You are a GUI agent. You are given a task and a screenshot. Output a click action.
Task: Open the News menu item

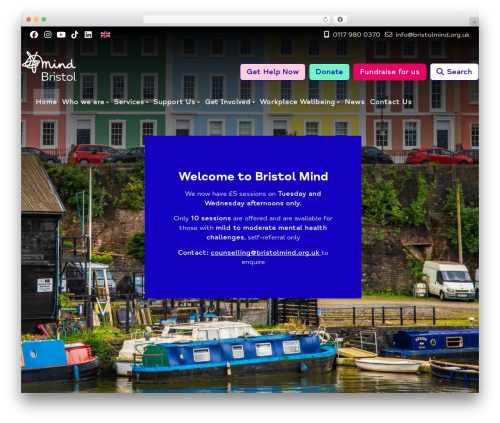354,102
